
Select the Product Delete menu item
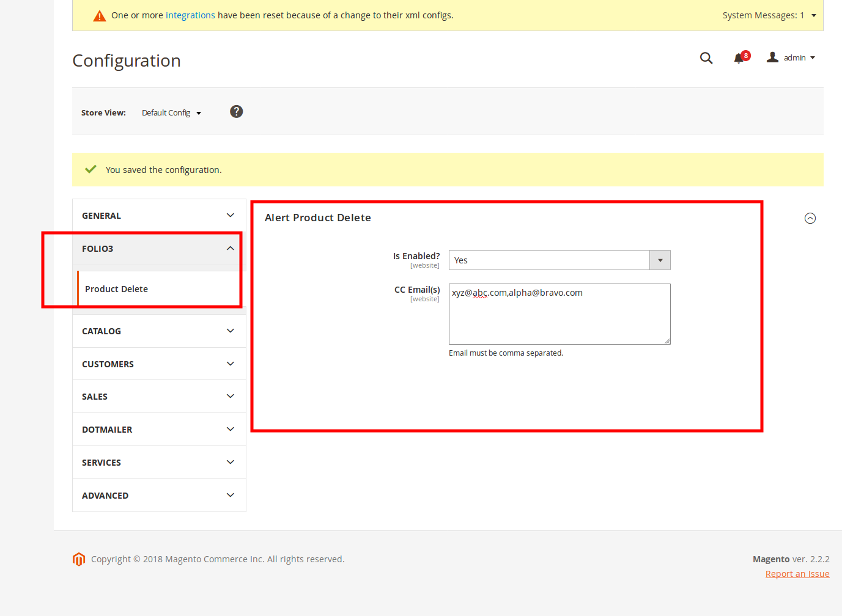tap(116, 288)
